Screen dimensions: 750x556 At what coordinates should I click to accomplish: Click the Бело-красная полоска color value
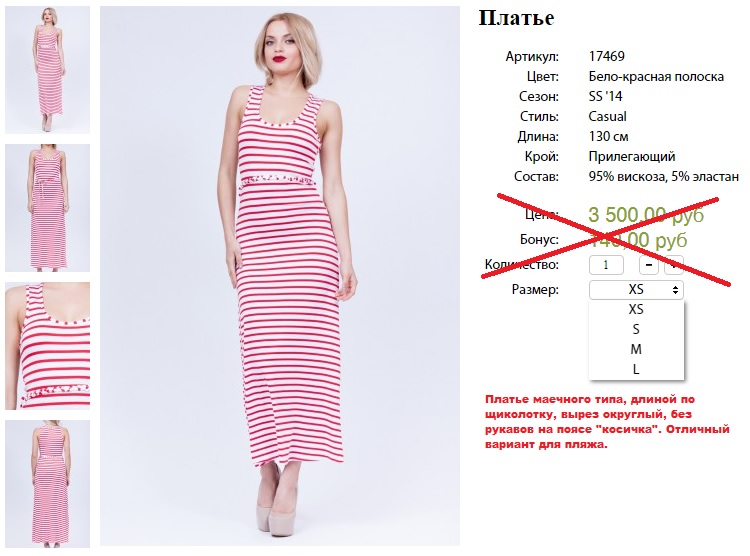[656, 77]
